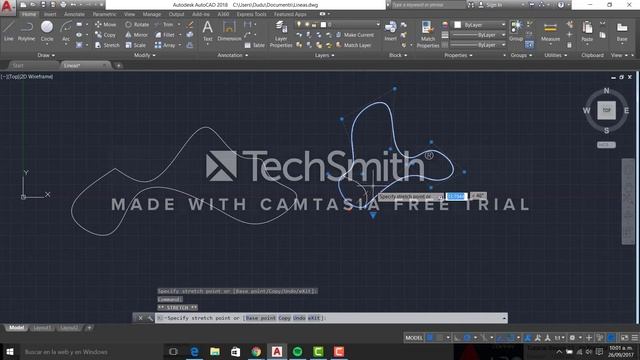Open Google Chrome from taskbar
Image resolution: width=640 pixels, height=360 pixels.
(x=256, y=351)
